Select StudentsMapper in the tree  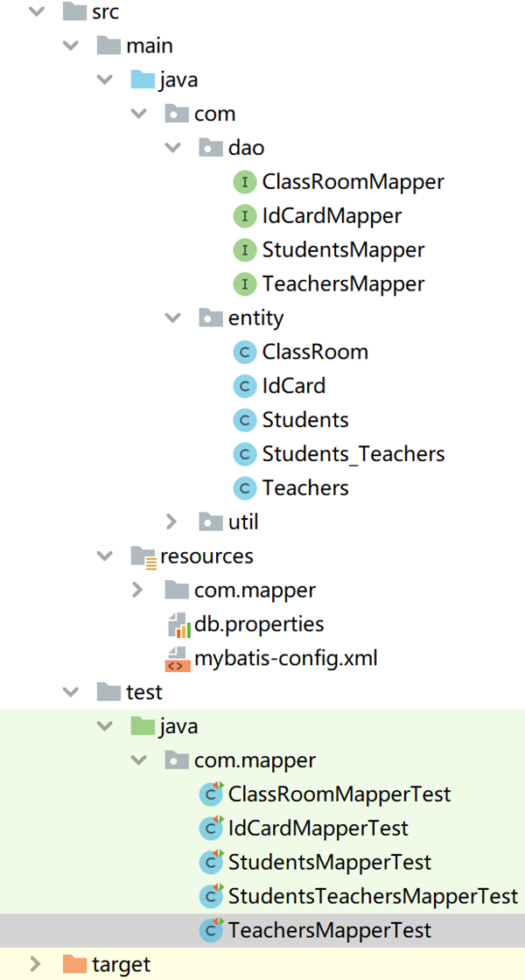coord(343,250)
